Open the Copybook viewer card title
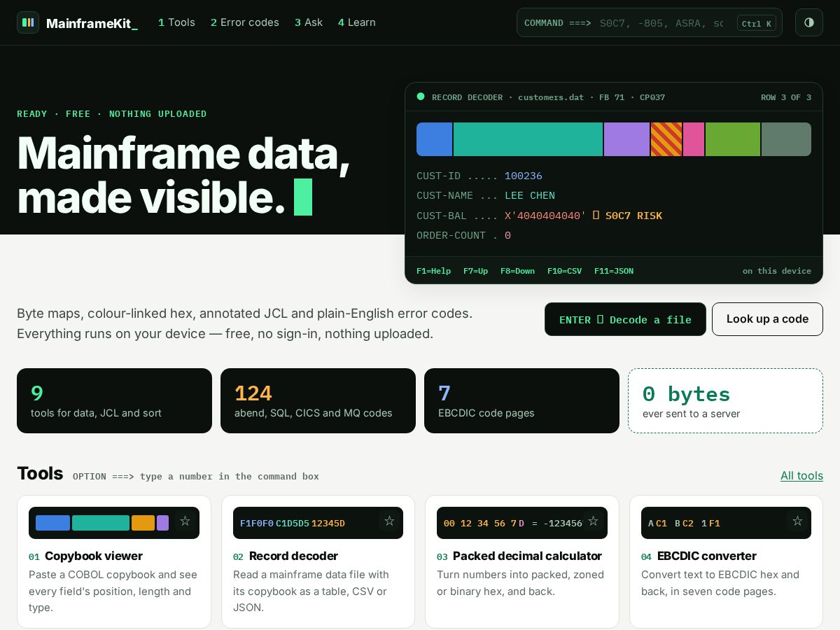 (x=94, y=556)
